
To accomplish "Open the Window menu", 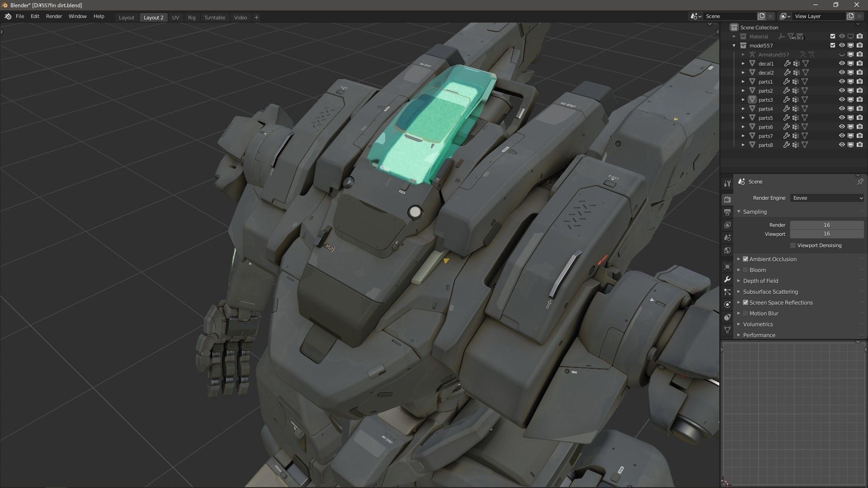I will (x=77, y=16).
